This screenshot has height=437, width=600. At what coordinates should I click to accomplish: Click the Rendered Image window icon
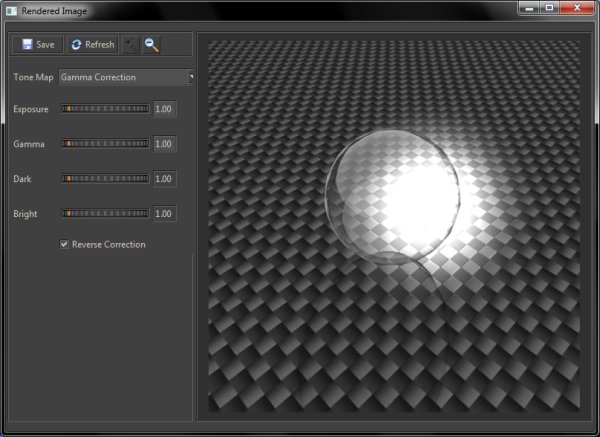pos(11,11)
